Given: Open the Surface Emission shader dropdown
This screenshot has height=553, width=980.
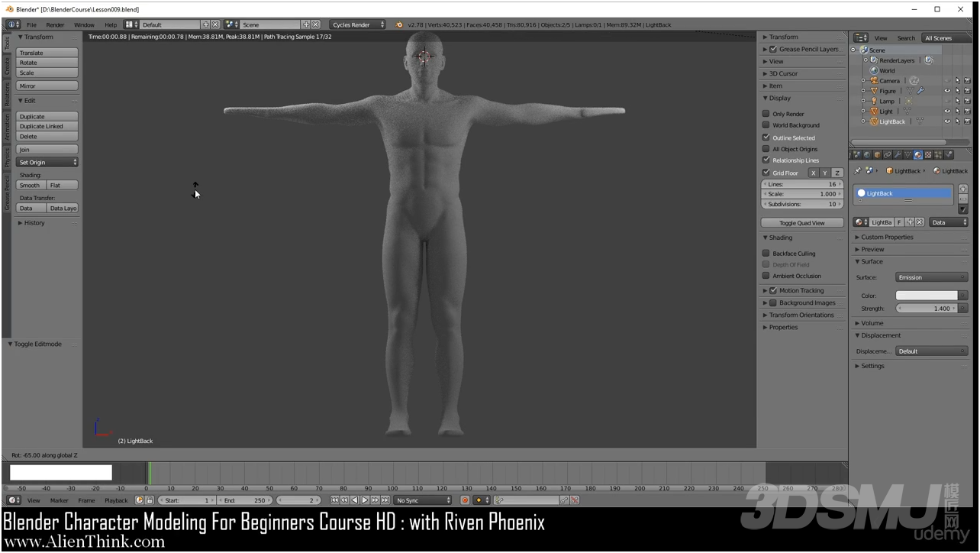Looking at the screenshot, I should click(x=931, y=277).
